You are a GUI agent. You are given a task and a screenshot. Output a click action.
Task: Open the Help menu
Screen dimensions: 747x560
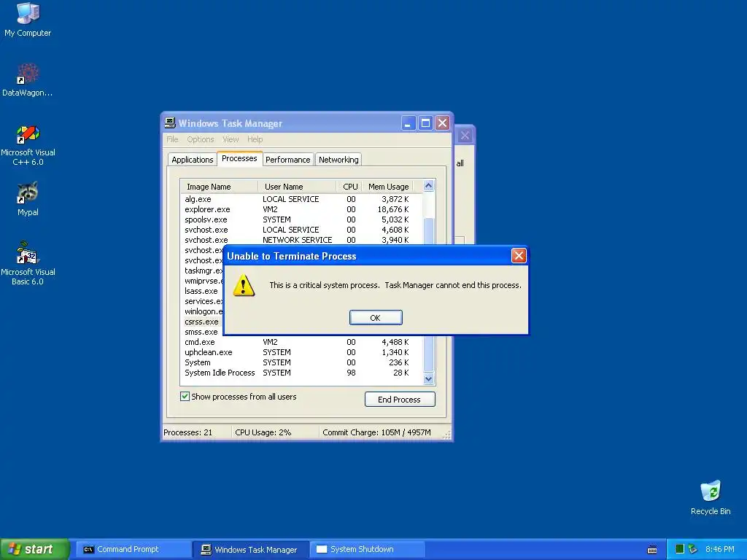click(x=255, y=139)
